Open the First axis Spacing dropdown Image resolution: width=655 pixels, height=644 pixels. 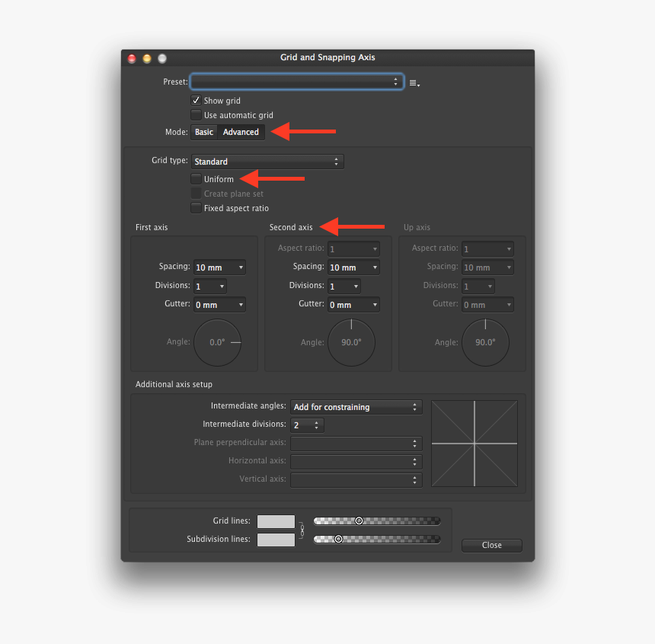coord(219,268)
